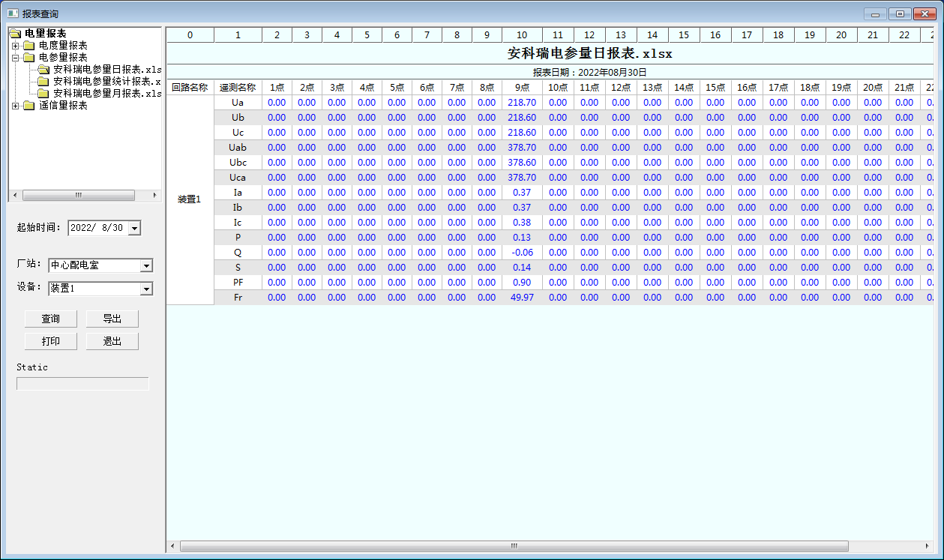Viewport: 944px width, 560px height.
Task: Click the 查询 button
Action: (x=51, y=319)
